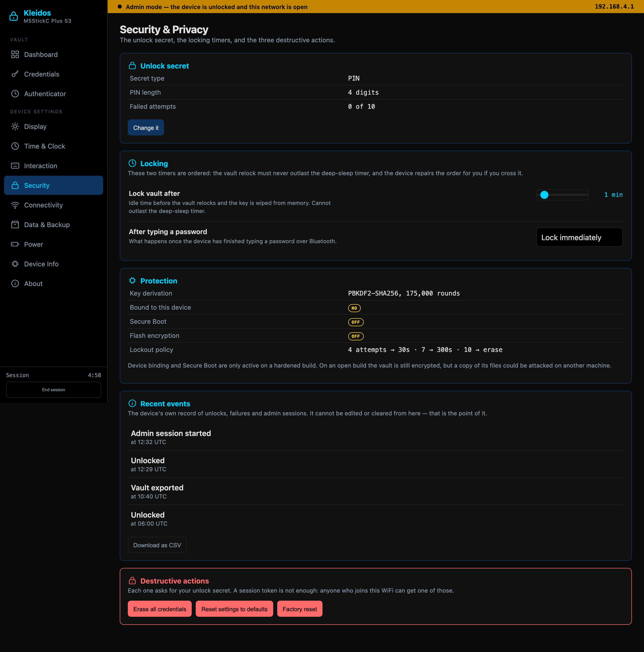The height and width of the screenshot is (652, 644).
Task: Click the Kleidos lock logo icon
Action: (14, 16)
